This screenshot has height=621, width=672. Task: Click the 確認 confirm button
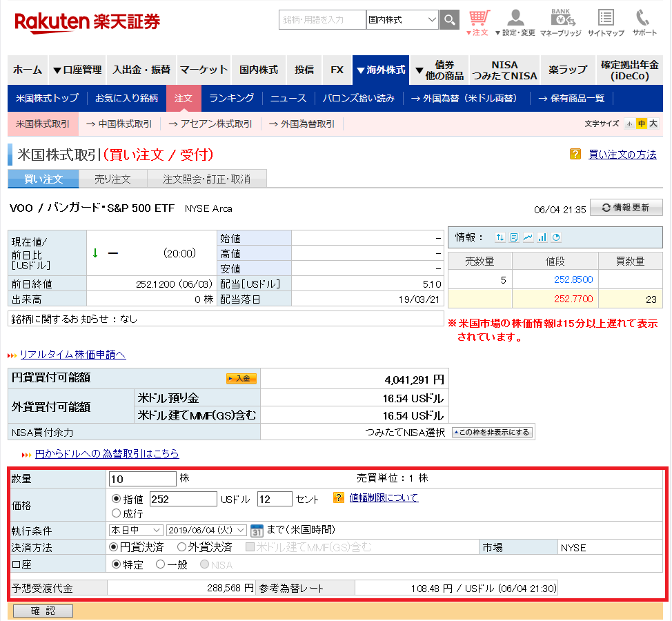[43, 611]
